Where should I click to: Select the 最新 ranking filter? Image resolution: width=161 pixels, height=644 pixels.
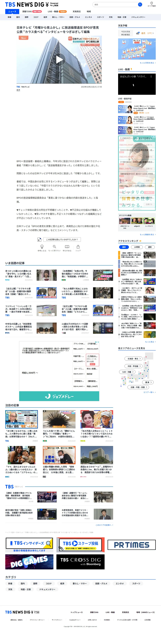point(124,247)
